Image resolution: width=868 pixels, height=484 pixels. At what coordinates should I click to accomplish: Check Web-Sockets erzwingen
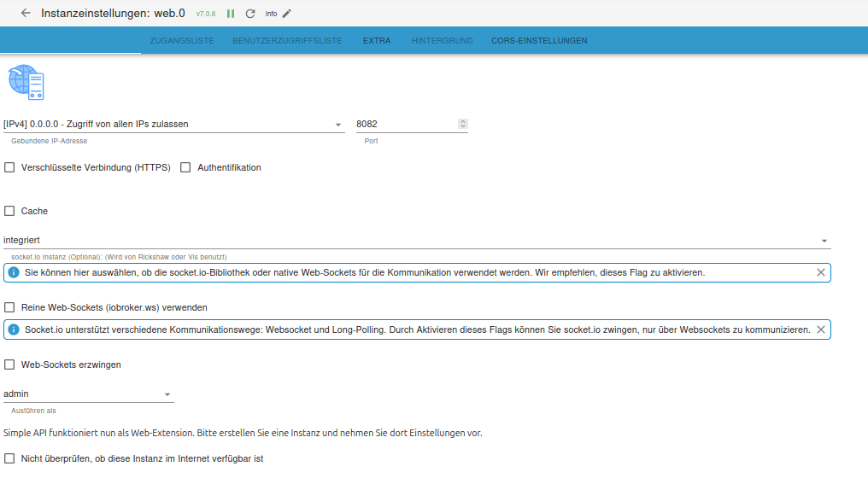[x=9, y=364]
